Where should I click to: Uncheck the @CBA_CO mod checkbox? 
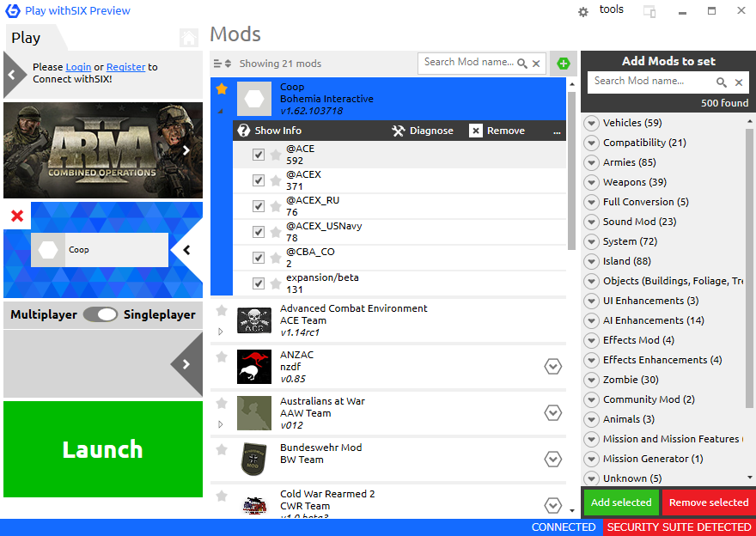pos(259,258)
